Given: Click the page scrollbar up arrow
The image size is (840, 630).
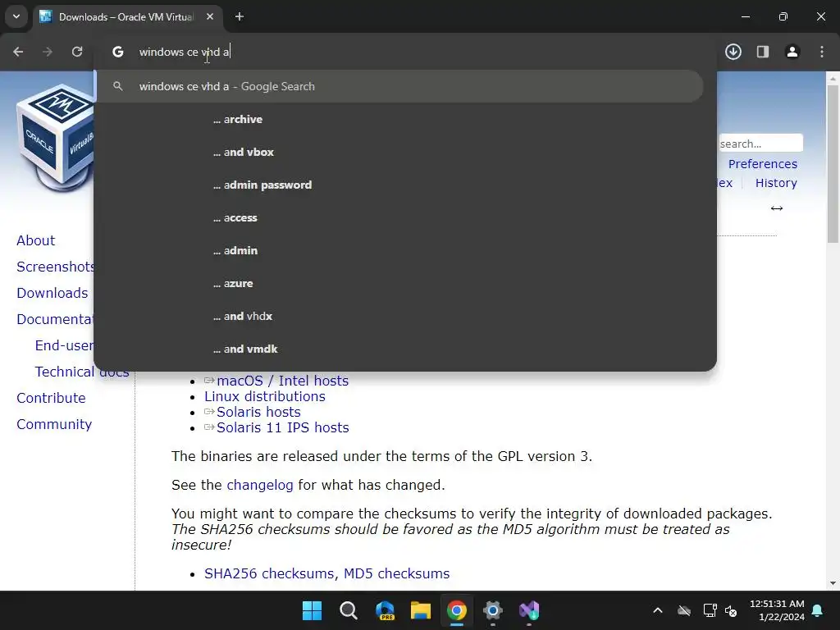Looking at the screenshot, I should tap(833, 78).
